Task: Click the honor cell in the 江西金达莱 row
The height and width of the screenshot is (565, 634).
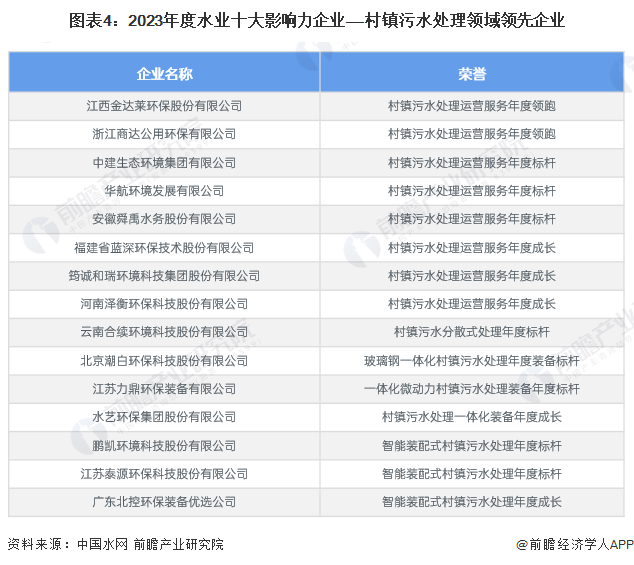Action: click(472, 106)
